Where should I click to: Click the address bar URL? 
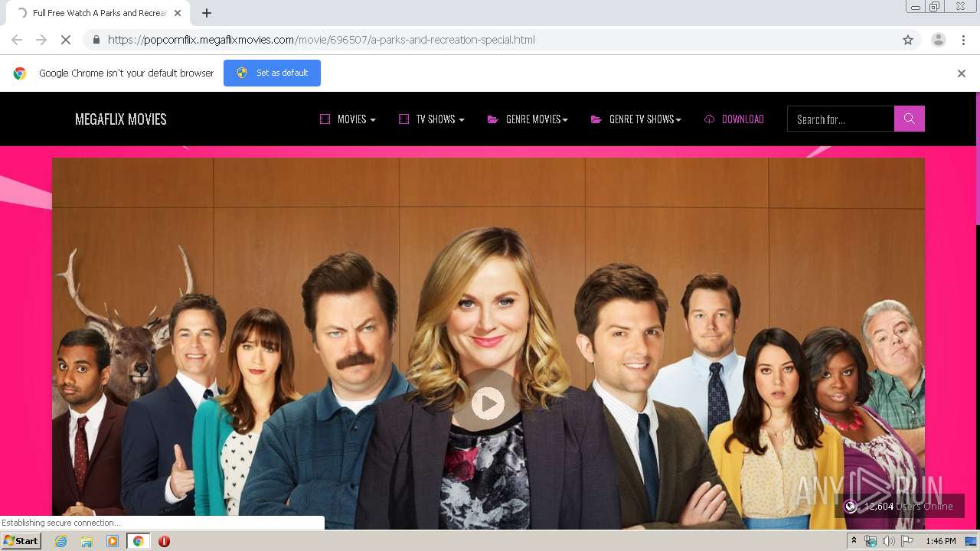322,40
